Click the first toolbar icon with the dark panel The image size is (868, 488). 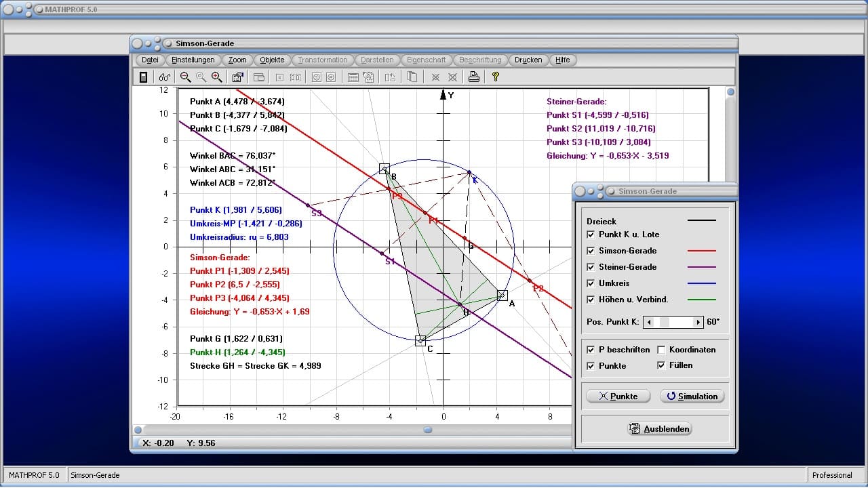143,77
